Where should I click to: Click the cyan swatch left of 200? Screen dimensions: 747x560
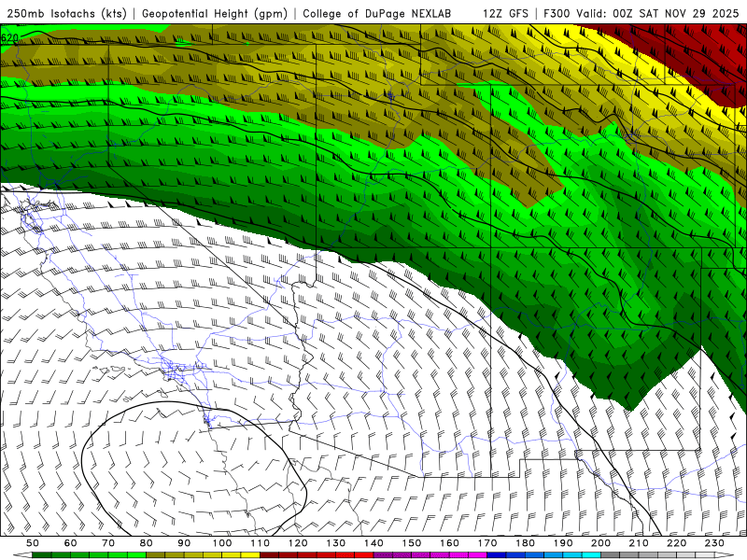coord(591,554)
